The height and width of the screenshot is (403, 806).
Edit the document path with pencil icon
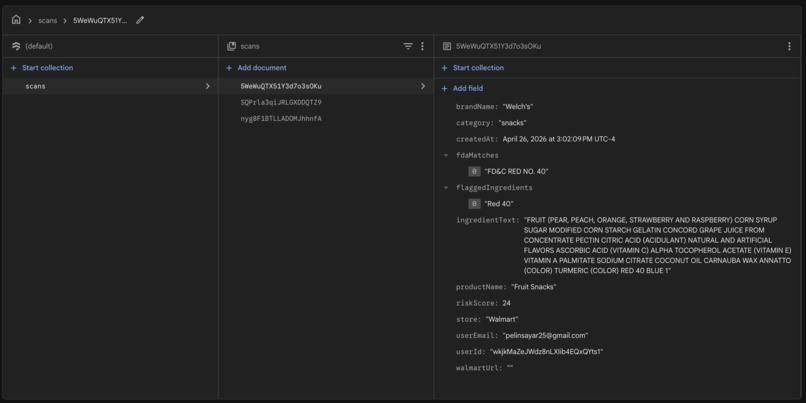tap(140, 20)
